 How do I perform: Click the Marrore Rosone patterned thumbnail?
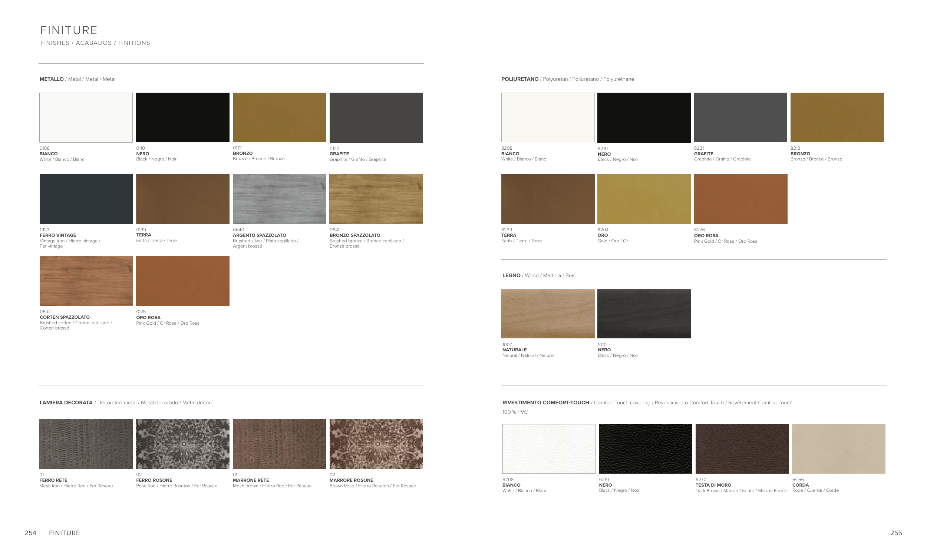376,444
